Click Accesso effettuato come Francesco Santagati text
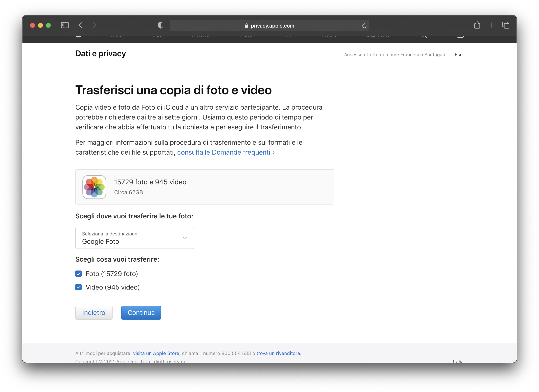The height and width of the screenshot is (392, 539). coord(395,55)
